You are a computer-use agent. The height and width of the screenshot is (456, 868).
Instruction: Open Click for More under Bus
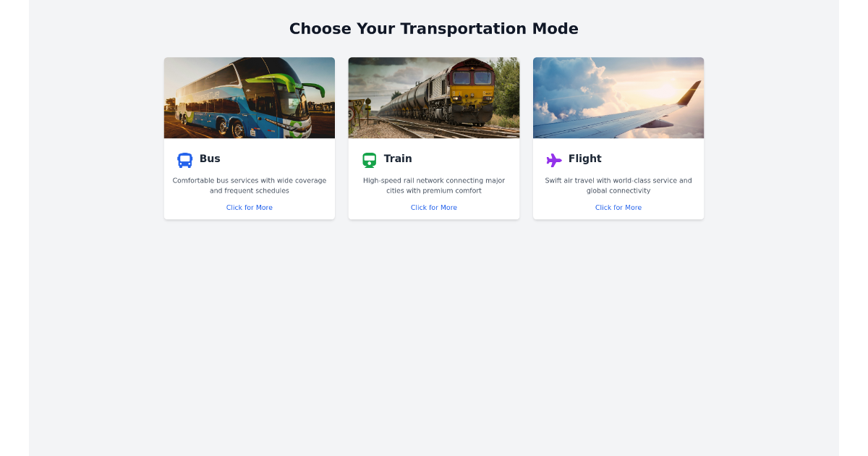[249, 207]
